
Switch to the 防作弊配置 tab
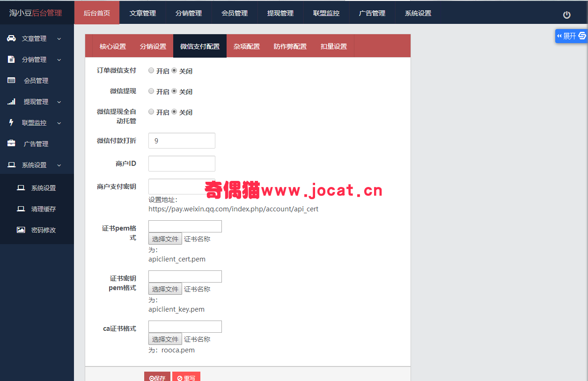point(290,46)
